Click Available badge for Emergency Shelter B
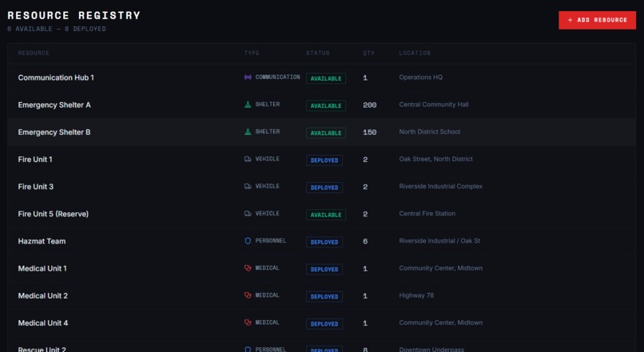This screenshot has width=644, height=352. [326, 133]
